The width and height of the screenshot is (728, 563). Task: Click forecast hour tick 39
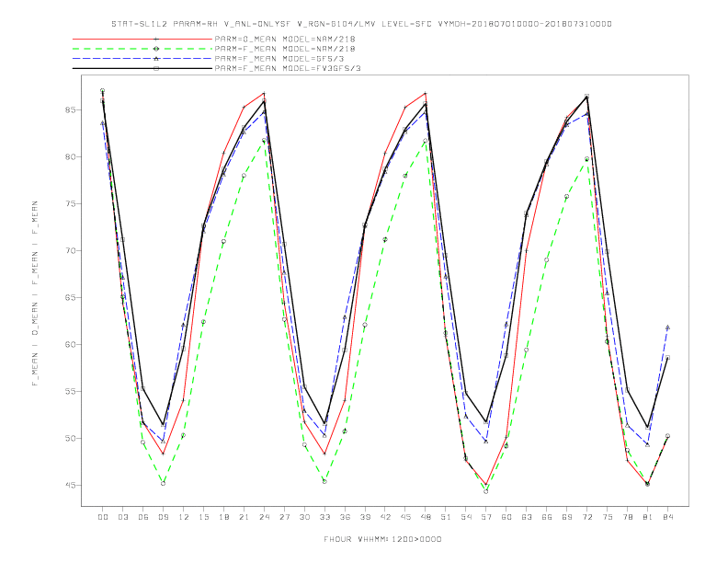tap(365, 517)
